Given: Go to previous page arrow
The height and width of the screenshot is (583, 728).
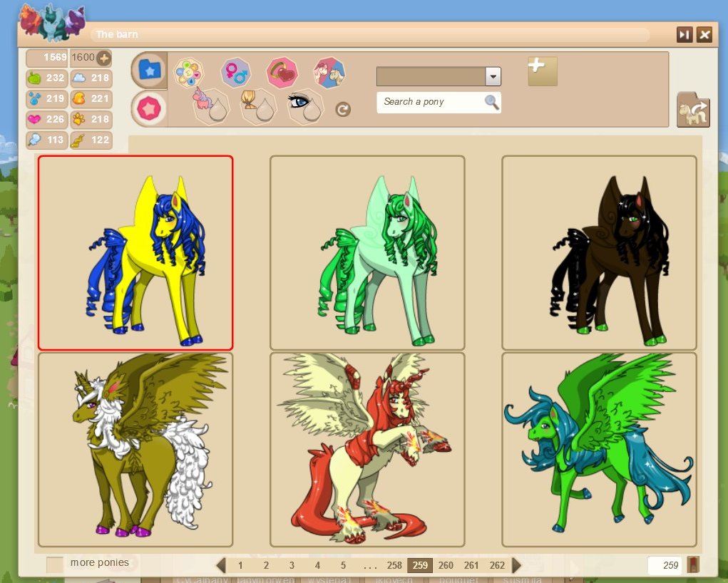Looking at the screenshot, I should 221,565.
